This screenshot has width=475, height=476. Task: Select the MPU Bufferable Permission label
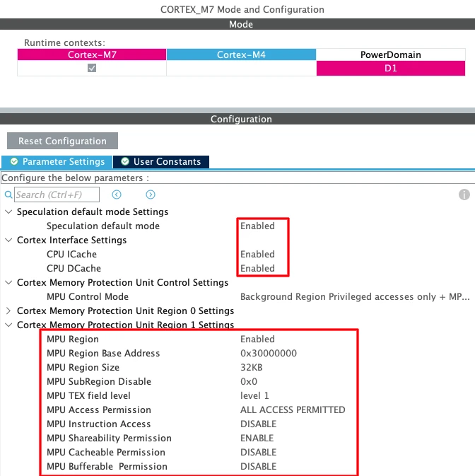[x=107, y=466]
